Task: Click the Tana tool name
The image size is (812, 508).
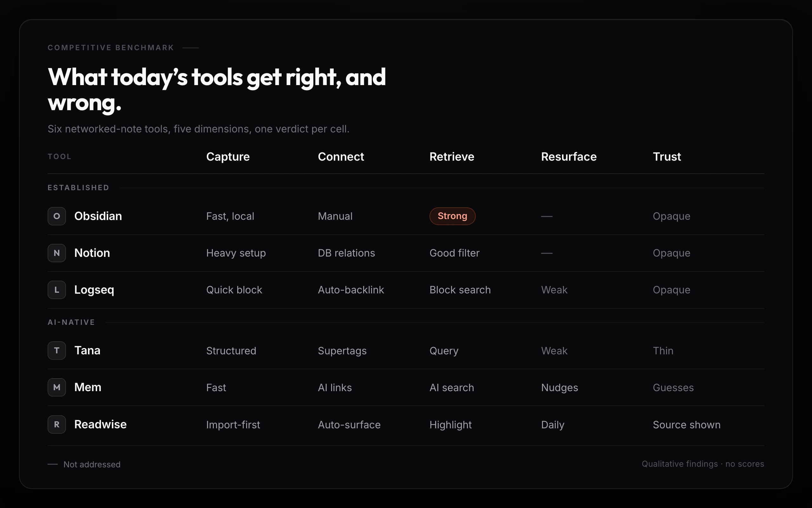Action: (x=87, y=351)
